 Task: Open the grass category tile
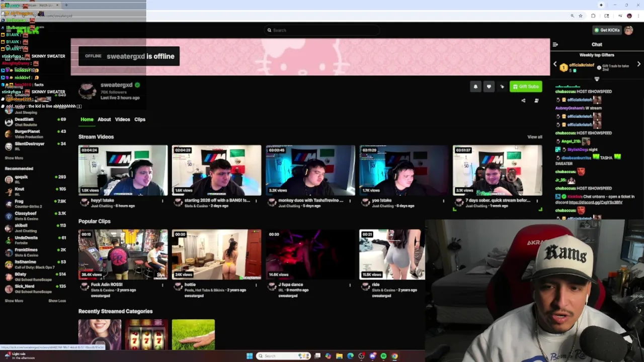point(193,334)
